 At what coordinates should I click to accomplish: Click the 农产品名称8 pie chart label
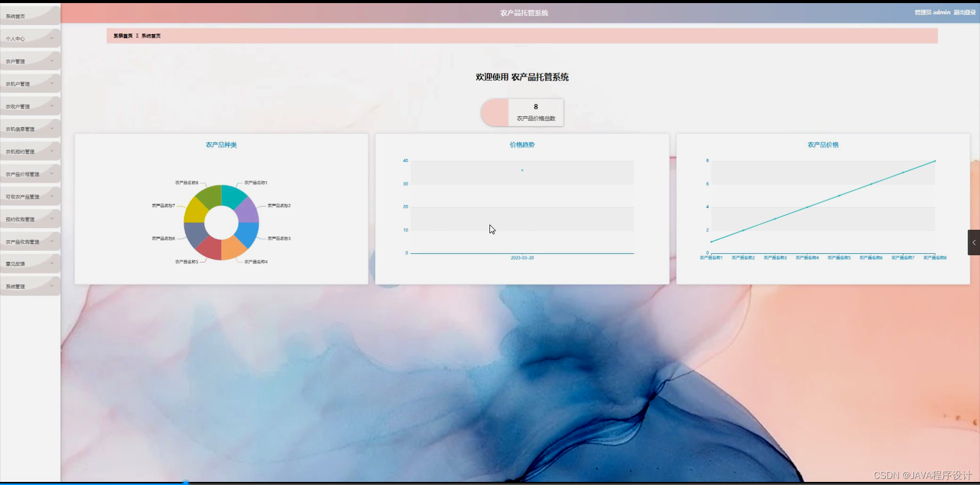point(187,182)
